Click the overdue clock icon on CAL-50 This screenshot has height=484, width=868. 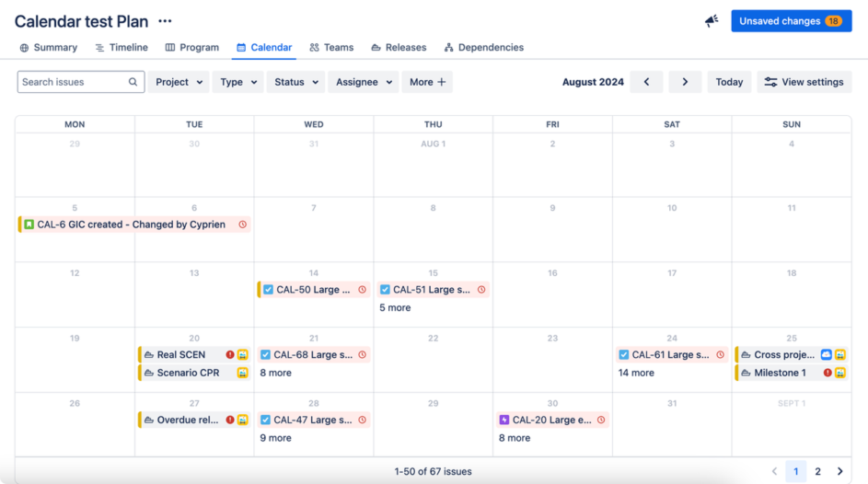point(362,290)
